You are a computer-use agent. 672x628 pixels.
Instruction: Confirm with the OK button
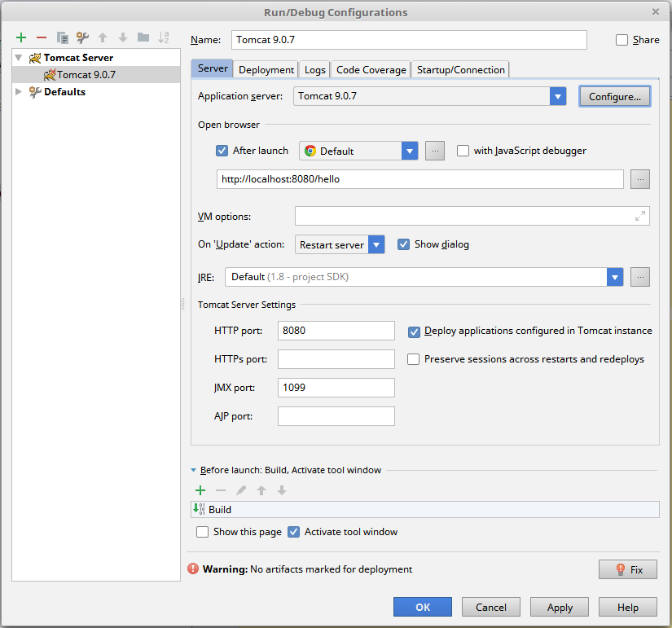click(x=423, y=607)
